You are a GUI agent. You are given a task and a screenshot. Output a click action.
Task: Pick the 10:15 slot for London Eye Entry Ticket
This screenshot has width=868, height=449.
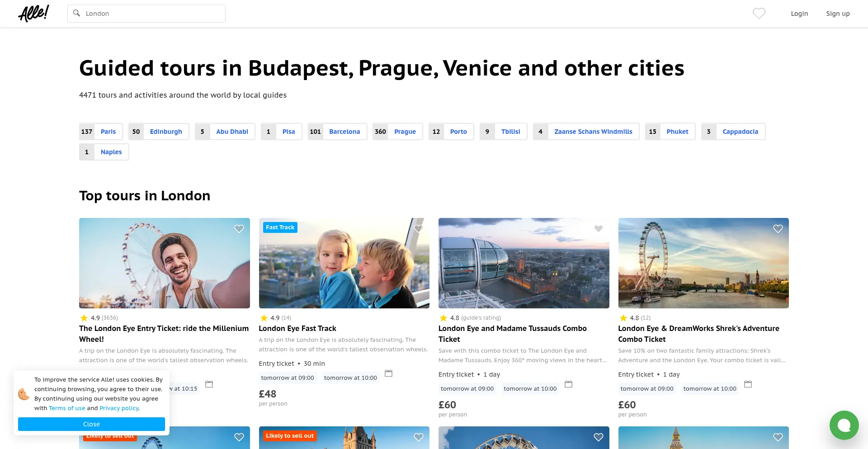(184, 389)
